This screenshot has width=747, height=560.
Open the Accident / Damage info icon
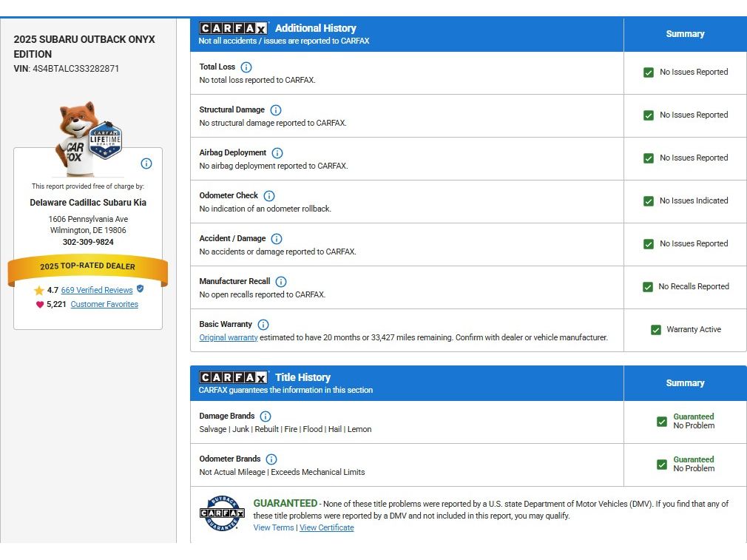[x=277, y=239]
